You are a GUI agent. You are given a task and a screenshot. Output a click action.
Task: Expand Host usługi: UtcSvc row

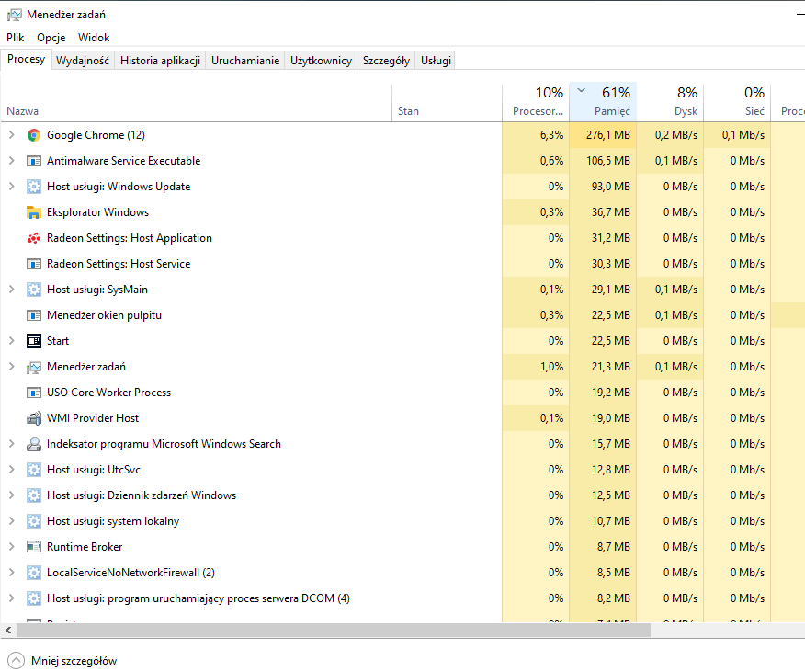point(11,469)
